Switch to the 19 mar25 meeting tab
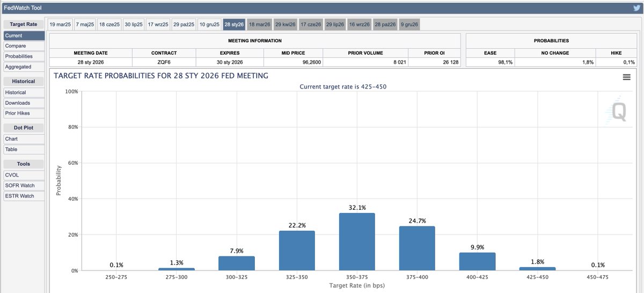 tap(60, 25)
